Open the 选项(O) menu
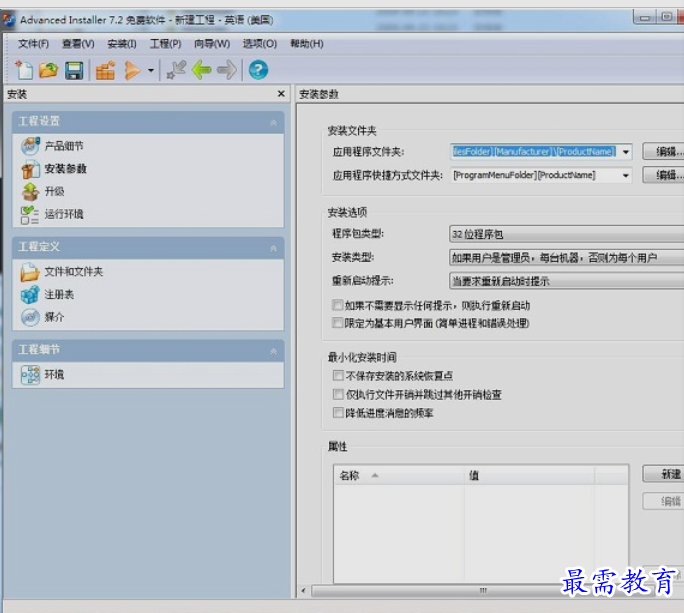This screenshot has height=613, width=684. click(260, 44)
